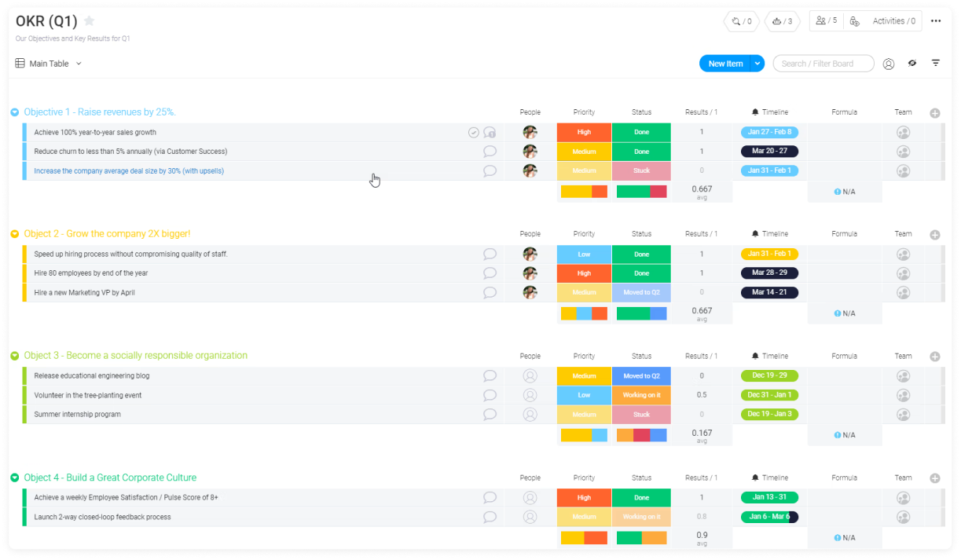Add a column to the Objective 1 group
The width and height of the screenshot is (961, 560).
[935, 113]
